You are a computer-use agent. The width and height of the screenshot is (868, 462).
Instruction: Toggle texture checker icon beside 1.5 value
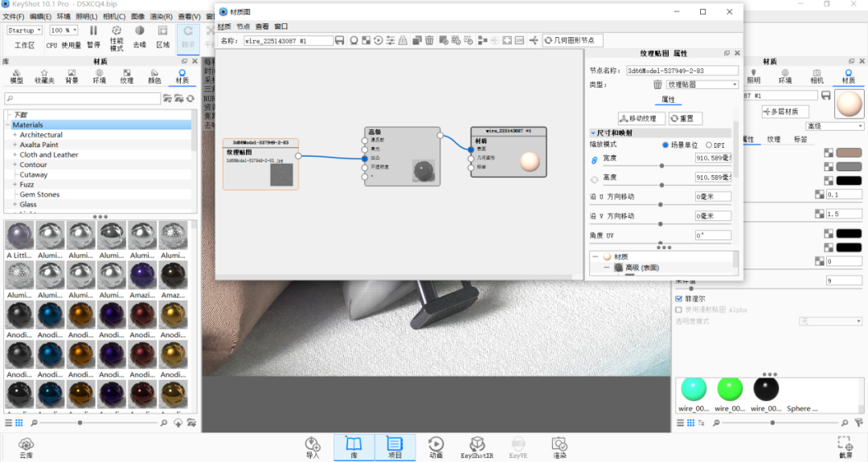pyautogui.click(x=820, y=214)
